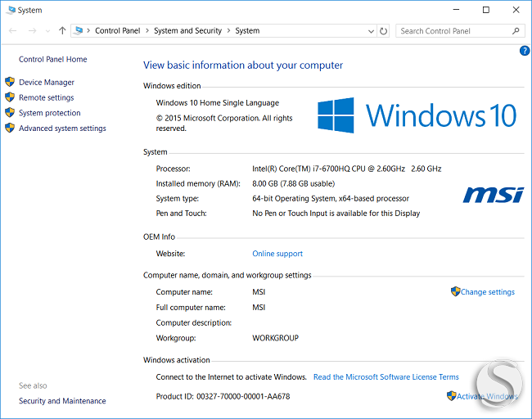Click the processor value Intel Core i7-6700HQ
Screen dimensions: 532x419
click(x=347, y=169)
